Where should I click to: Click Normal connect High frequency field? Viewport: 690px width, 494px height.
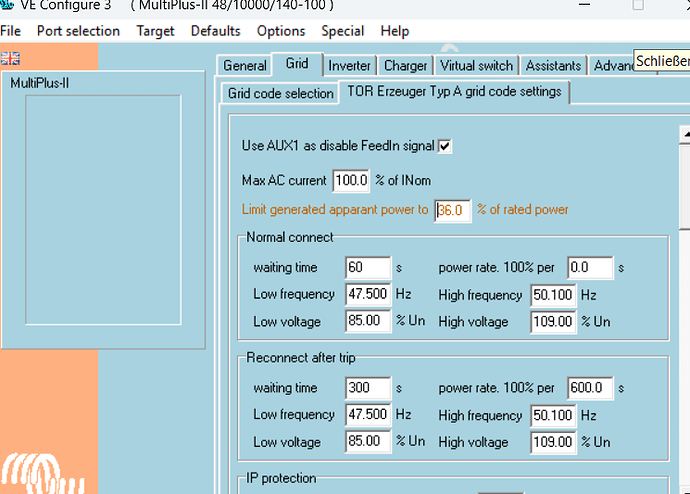point(553,295)
